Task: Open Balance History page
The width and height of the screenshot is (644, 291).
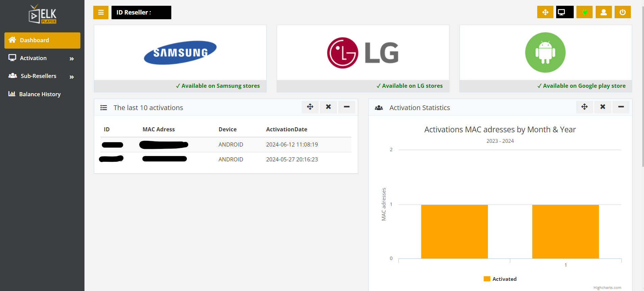Action: point(40,94)
